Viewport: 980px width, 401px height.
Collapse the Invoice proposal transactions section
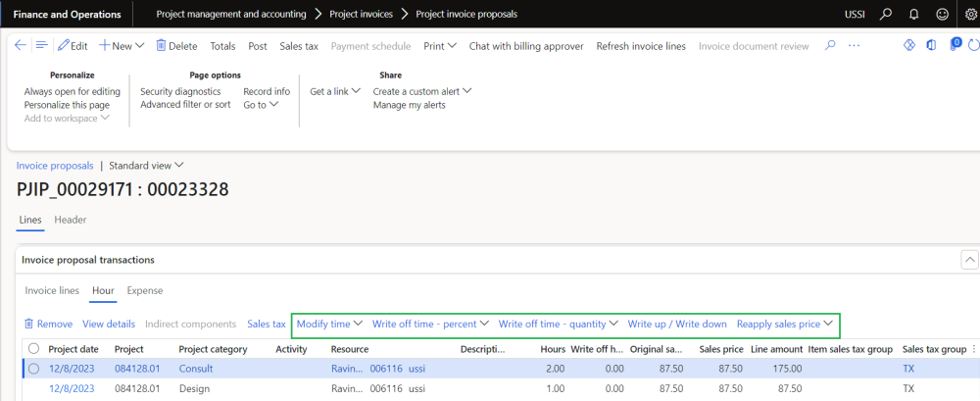969,260
